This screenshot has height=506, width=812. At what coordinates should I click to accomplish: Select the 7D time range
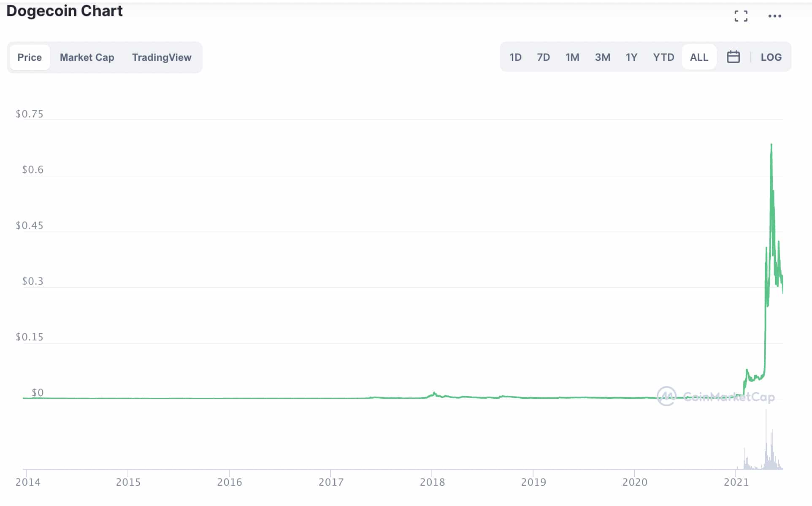[543, 57]
